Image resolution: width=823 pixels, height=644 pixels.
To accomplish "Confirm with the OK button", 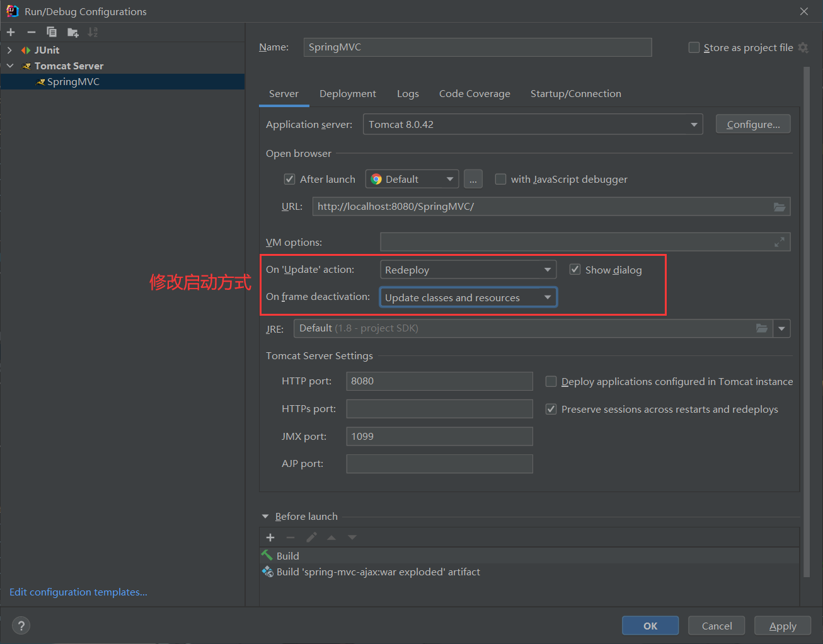I will (x=650, y=626).
